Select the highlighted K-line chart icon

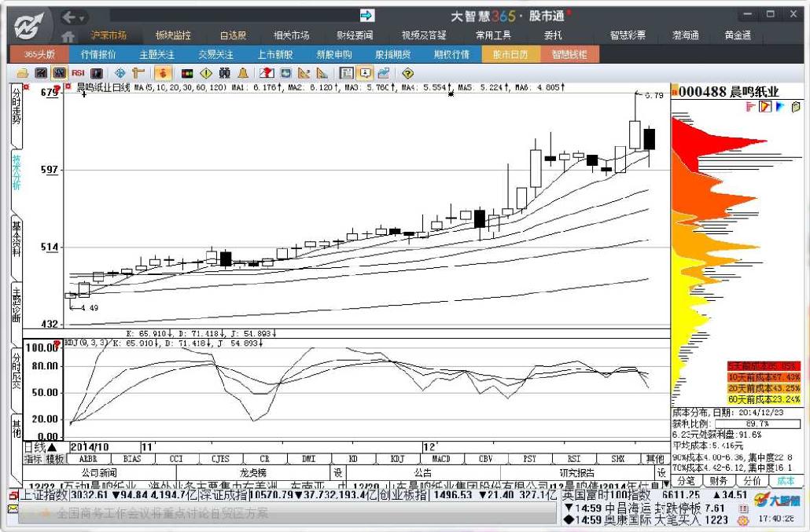pyautogui.click(x=60, y=73)
